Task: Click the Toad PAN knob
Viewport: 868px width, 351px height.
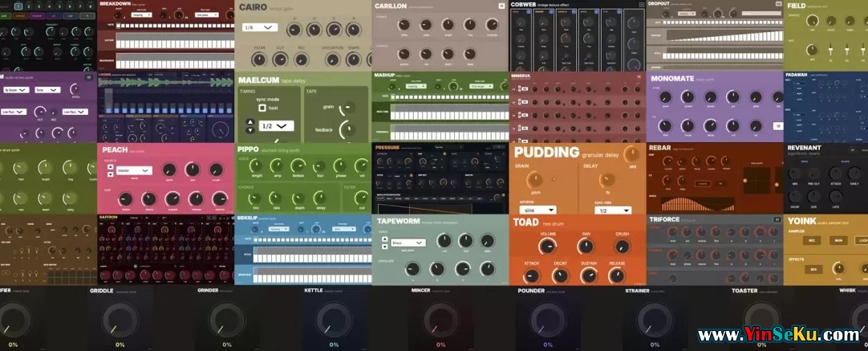Action: 586,247
